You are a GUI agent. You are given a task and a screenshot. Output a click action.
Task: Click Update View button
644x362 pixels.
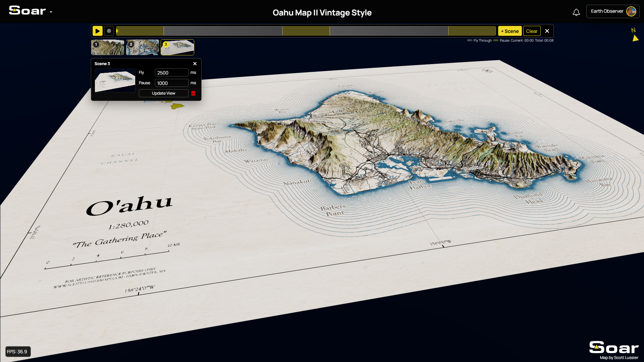[x=163, y=93]
